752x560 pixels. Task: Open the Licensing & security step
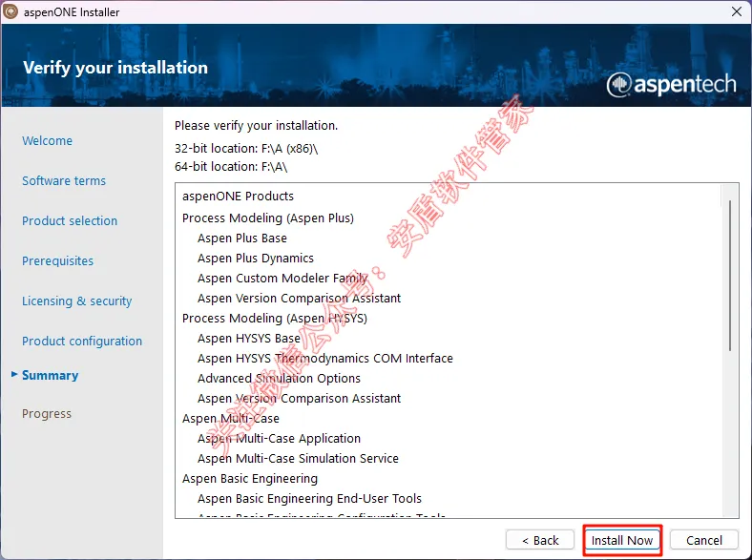pos(76,301)
